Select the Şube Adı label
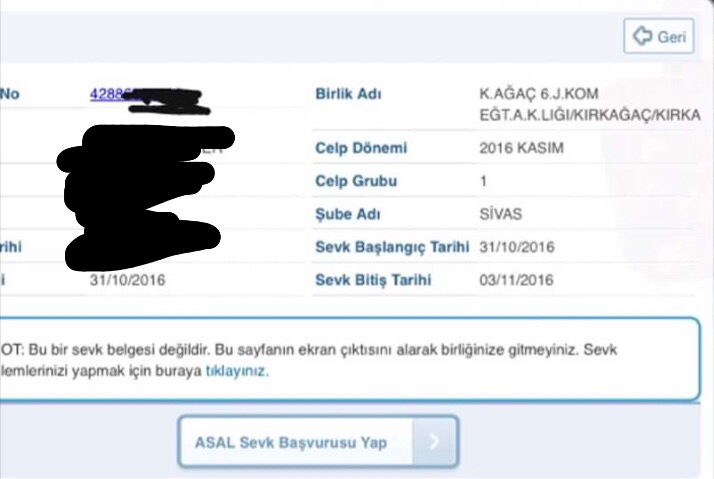Screen dimensions: 714x479 (348, 214)
